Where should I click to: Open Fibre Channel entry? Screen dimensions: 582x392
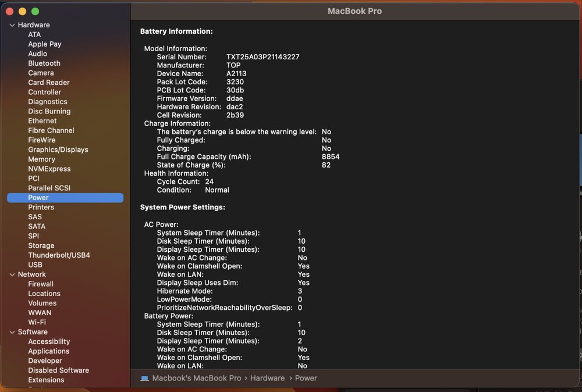(x=51, y=130)
